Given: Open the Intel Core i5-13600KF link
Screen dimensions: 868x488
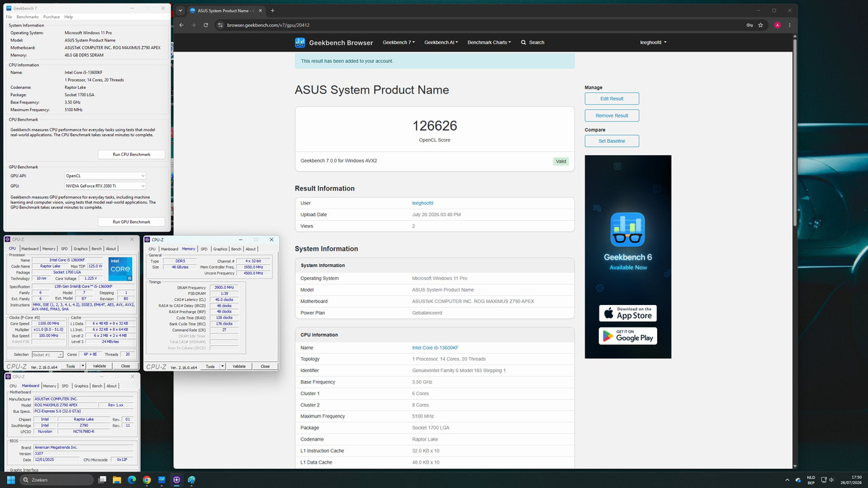Looking at the screenshot, I should pos(435,348).
